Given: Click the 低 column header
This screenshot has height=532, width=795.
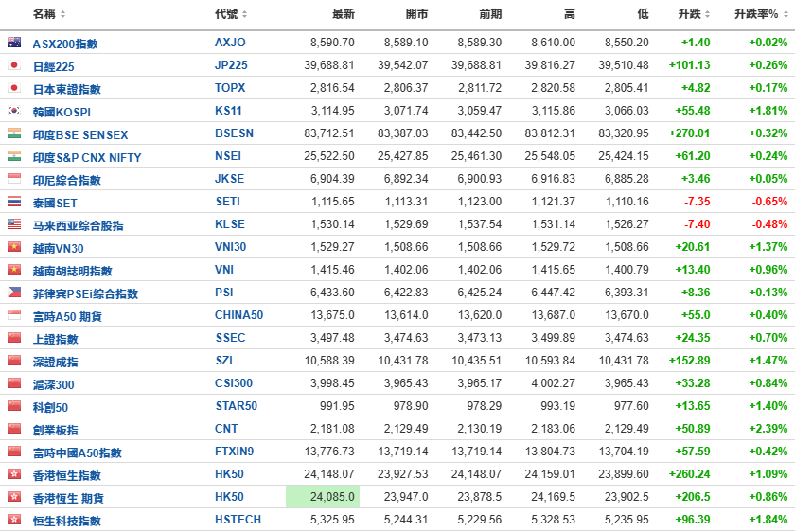Looking at the screenshot, I should [643, 14].
